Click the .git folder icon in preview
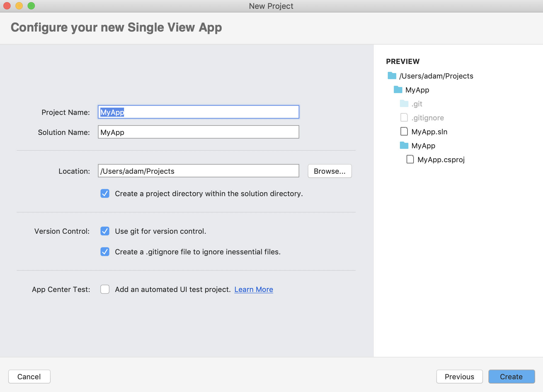This screenshot has height=392, width=543. tap(404, 104)
